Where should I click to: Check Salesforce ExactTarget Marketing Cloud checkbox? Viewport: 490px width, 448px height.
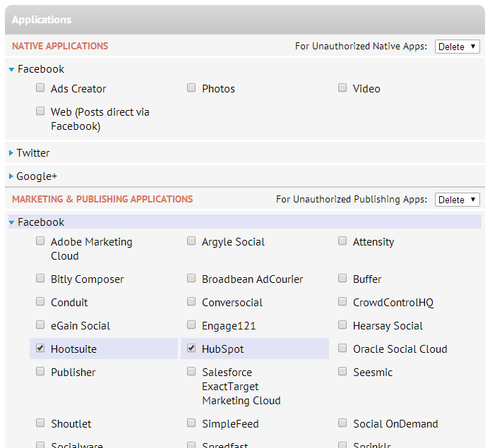click(x=191, y=371)
